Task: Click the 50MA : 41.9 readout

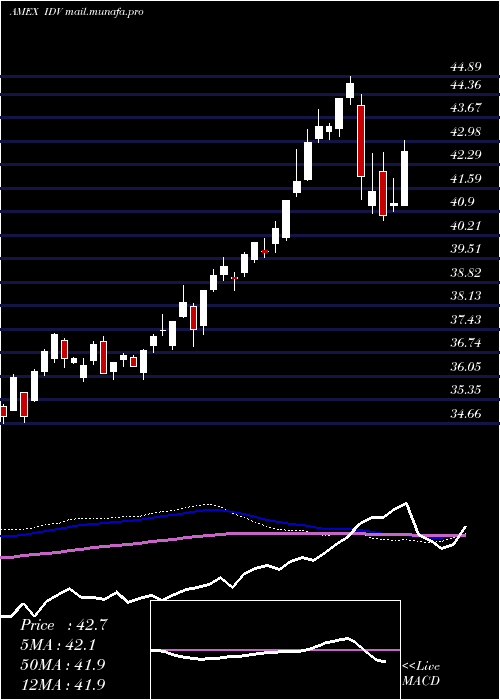Action: click(63, 664)
